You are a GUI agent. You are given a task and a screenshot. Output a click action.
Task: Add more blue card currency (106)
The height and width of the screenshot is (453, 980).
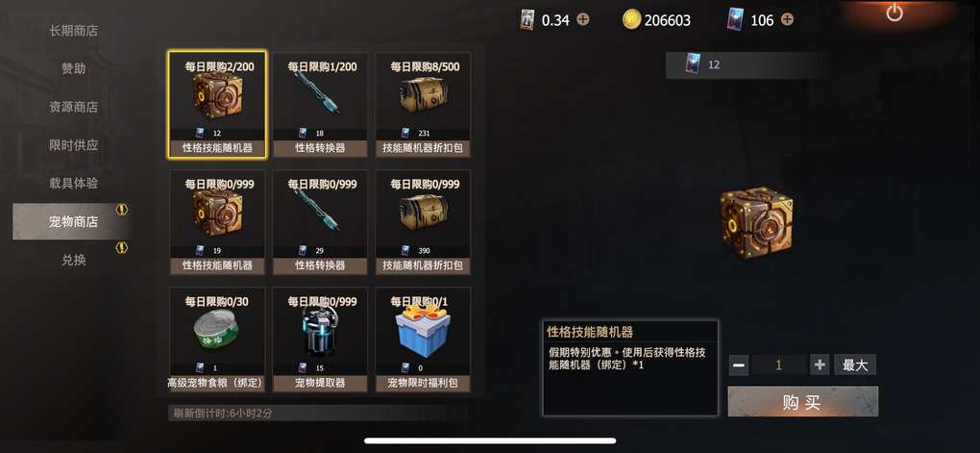pyautogui.click(x=787, y=19)
